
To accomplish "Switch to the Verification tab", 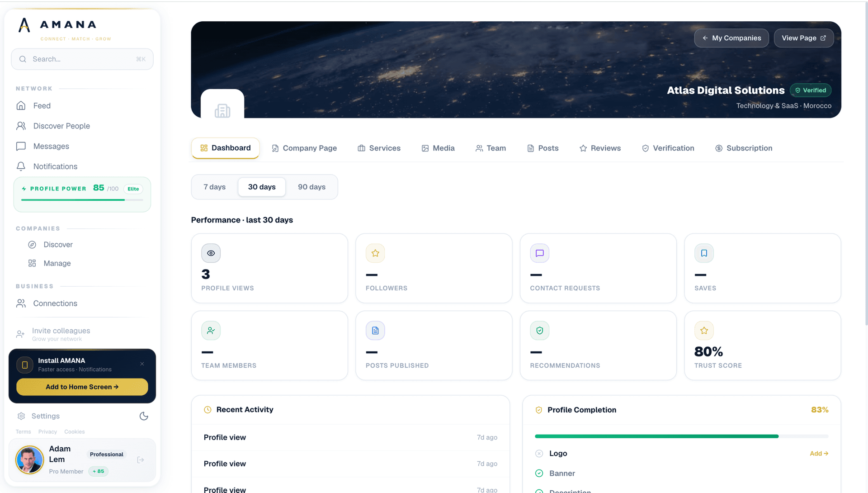I will pos(668,148).
